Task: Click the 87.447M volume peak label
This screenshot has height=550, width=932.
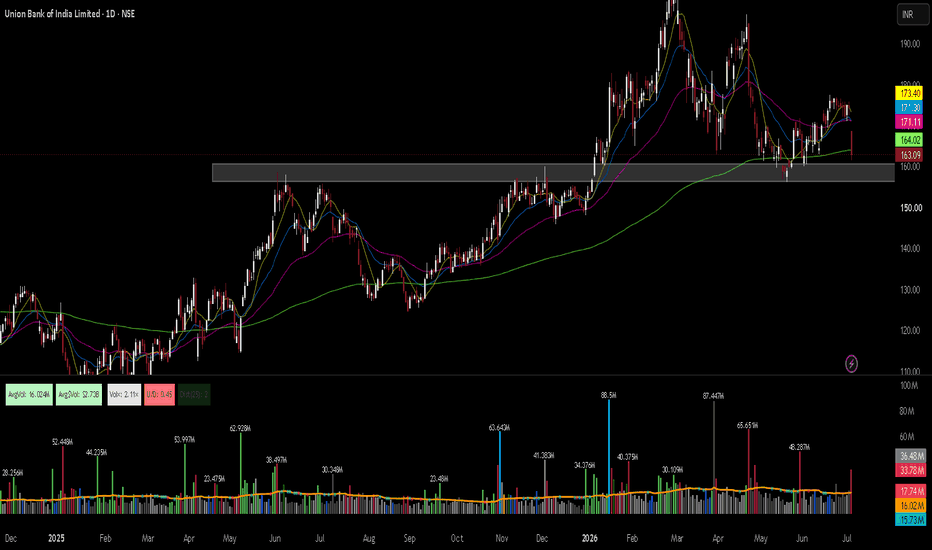Action: coord(713,396)
